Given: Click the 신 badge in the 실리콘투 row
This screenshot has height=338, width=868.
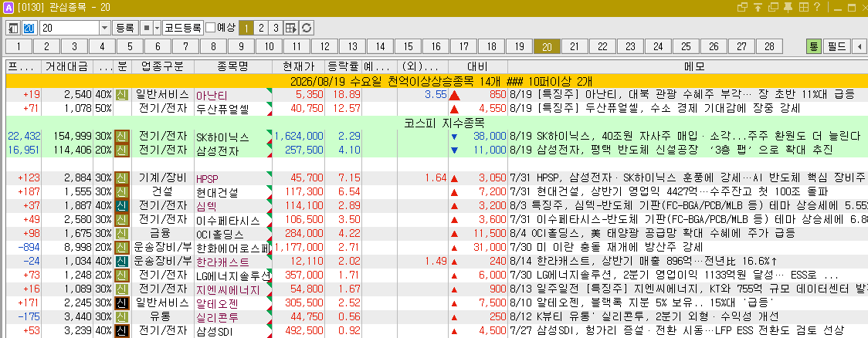Looking at the screenshot, I should [122, 317].
